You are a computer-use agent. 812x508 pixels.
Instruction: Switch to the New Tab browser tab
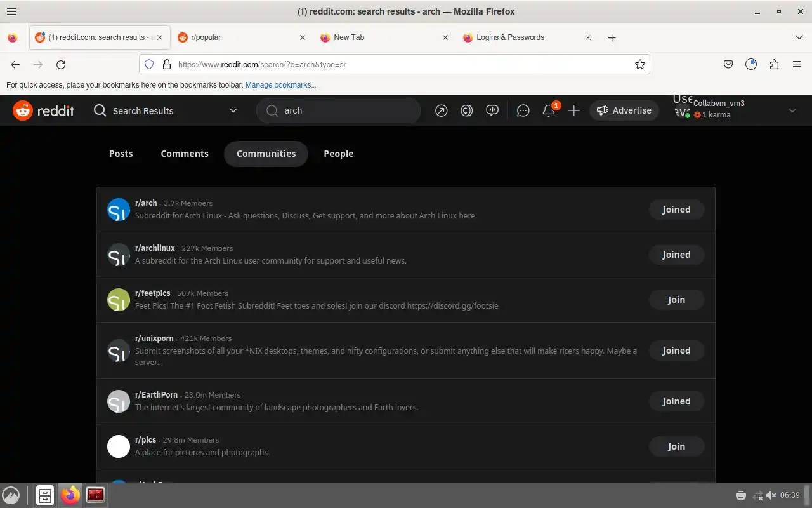tap(384, 37)
